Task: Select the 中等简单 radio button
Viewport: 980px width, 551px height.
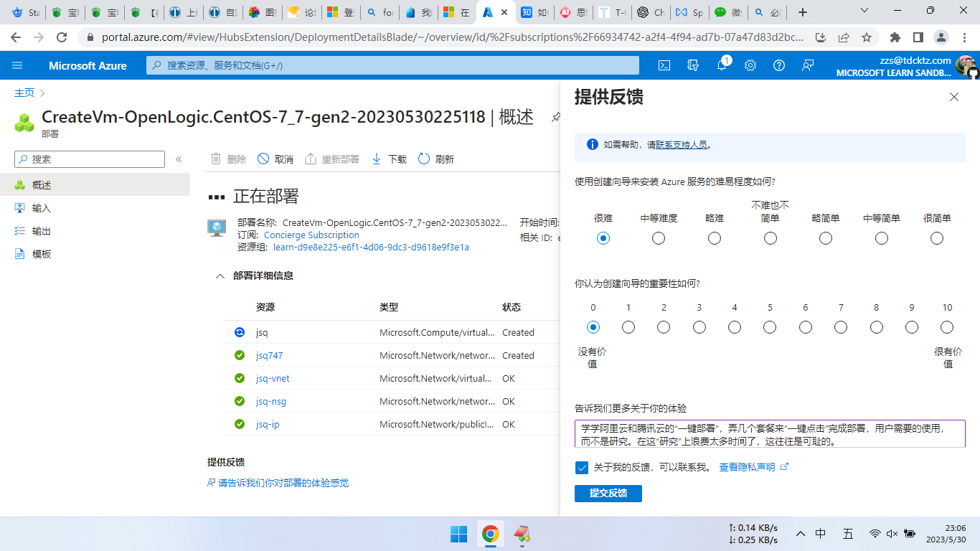Action: coord(882,238)
